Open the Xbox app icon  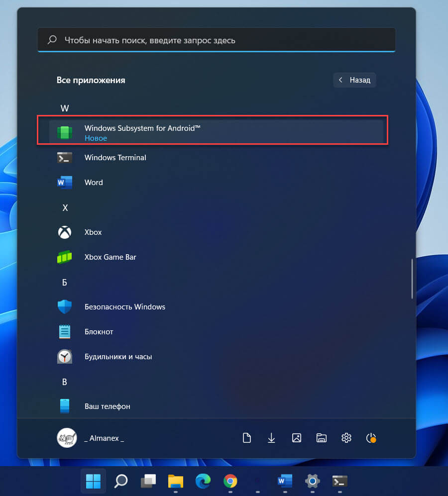point(65,232)
